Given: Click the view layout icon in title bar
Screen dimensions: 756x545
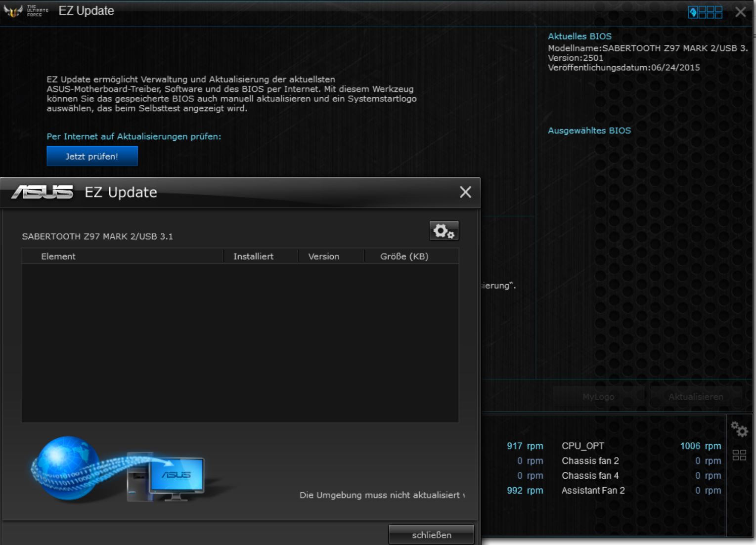Looking at the screenshot, I should pyautogui.click(x=705, y=12).
